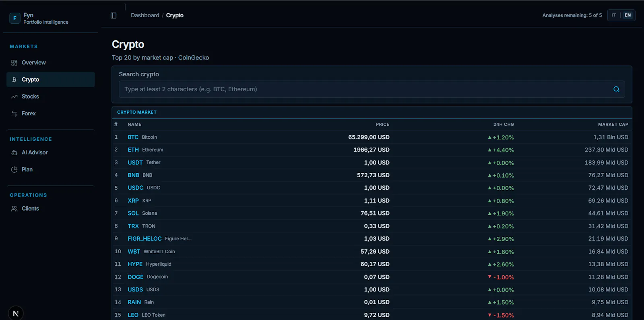Click the Hyperliquid price 60,17 USD

click(375, 264)
